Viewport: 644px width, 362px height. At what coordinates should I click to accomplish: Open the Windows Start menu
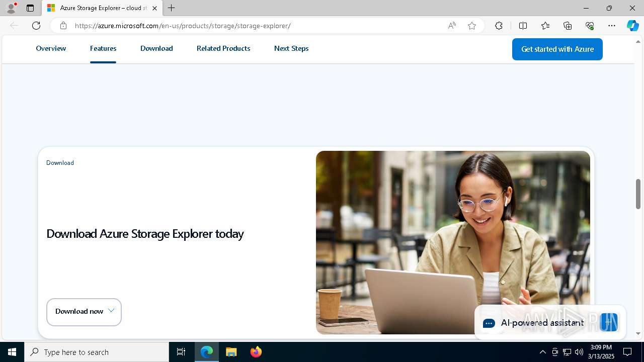point(12,352)
